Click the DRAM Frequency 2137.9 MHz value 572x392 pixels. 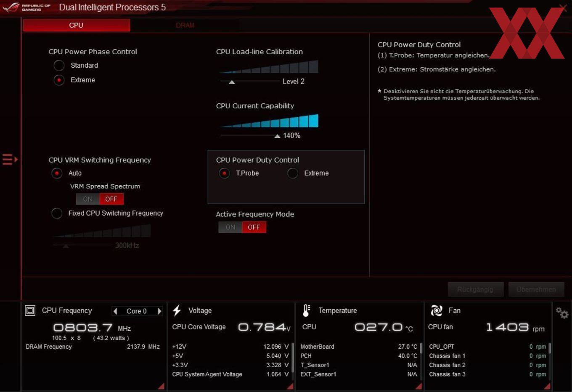click(x=143, y=347)
